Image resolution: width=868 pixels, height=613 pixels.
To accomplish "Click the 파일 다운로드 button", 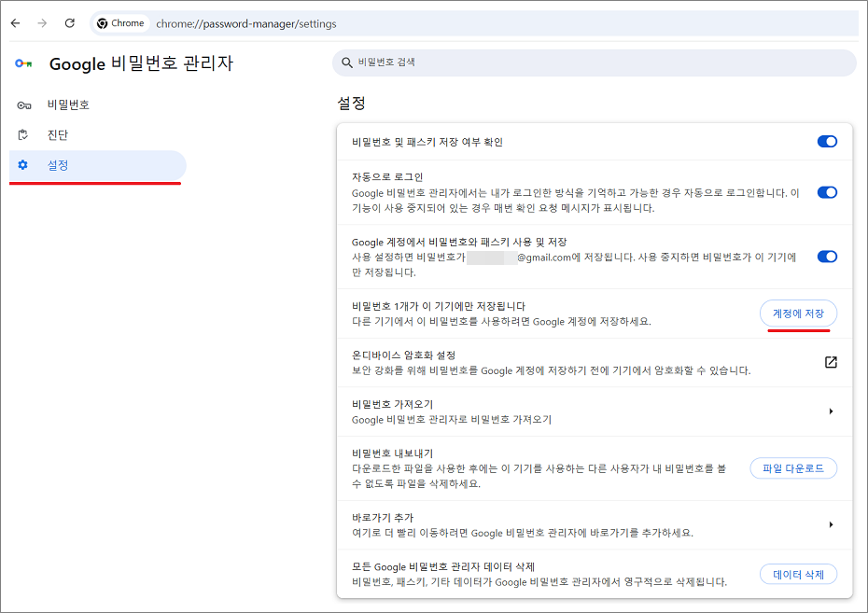I will (793, 468).
